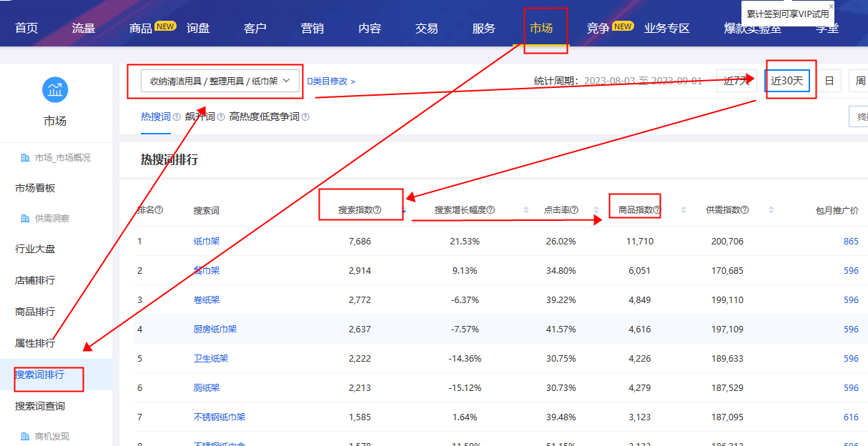Click help icon after 高热度低竞争词 tab

306,117
